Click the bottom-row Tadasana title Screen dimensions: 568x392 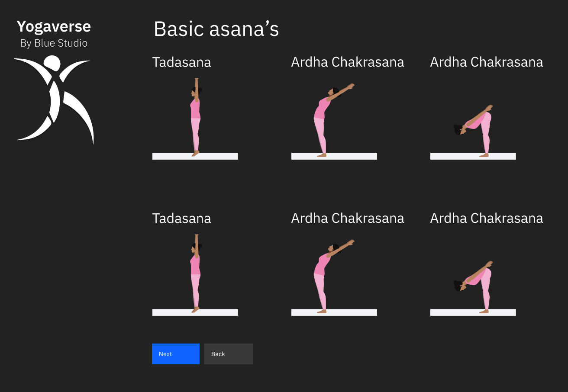pos(182,218)
